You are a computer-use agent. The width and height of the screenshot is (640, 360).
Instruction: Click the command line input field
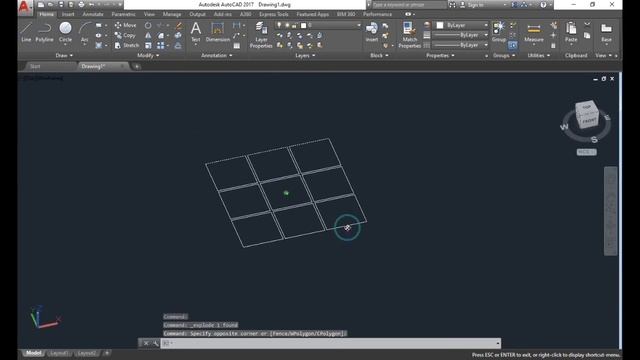pyautogui.click(x=331, y=343)
